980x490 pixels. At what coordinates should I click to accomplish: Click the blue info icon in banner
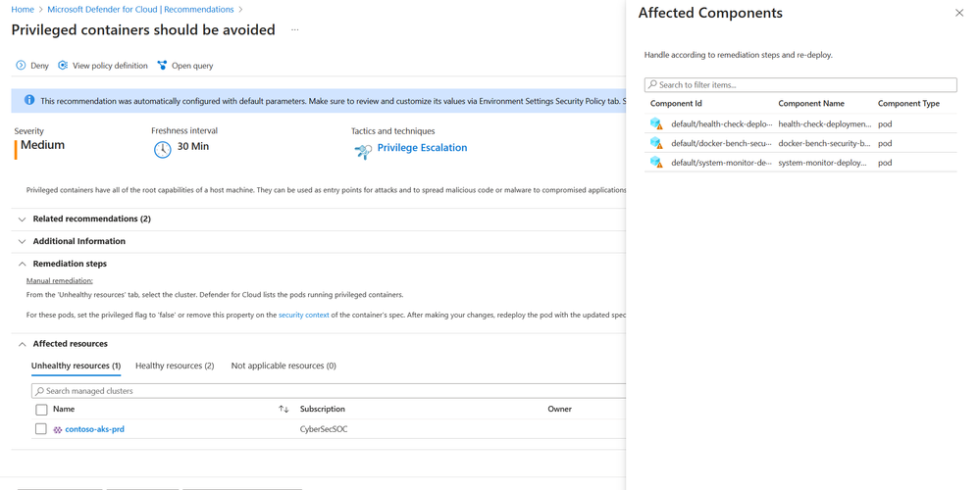point(29,100)
